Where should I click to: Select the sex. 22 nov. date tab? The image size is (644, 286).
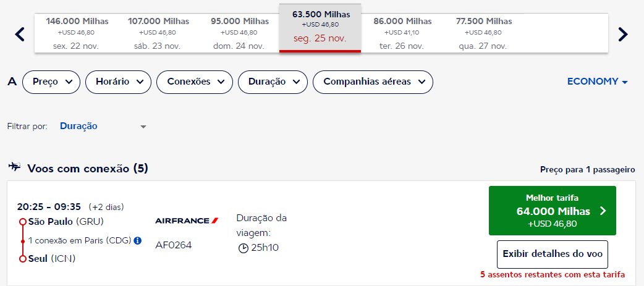pos(77,33)
